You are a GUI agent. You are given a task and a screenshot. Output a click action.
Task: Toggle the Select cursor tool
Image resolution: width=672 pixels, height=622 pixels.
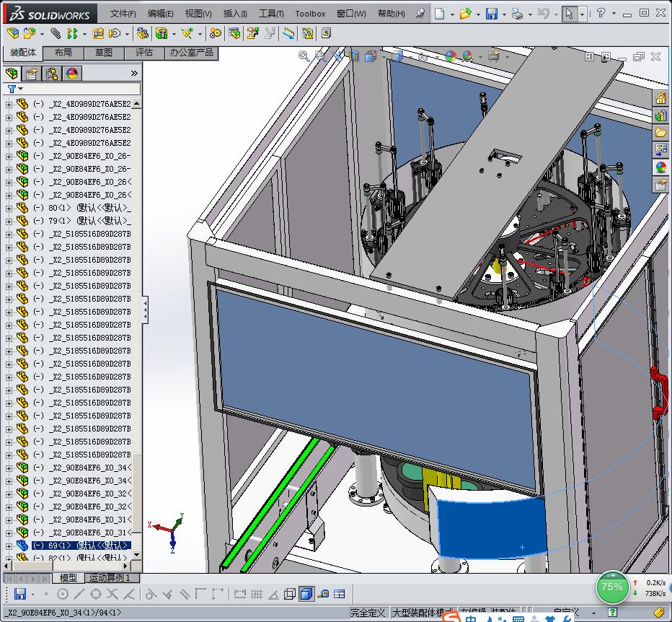(x=569, y=14)
